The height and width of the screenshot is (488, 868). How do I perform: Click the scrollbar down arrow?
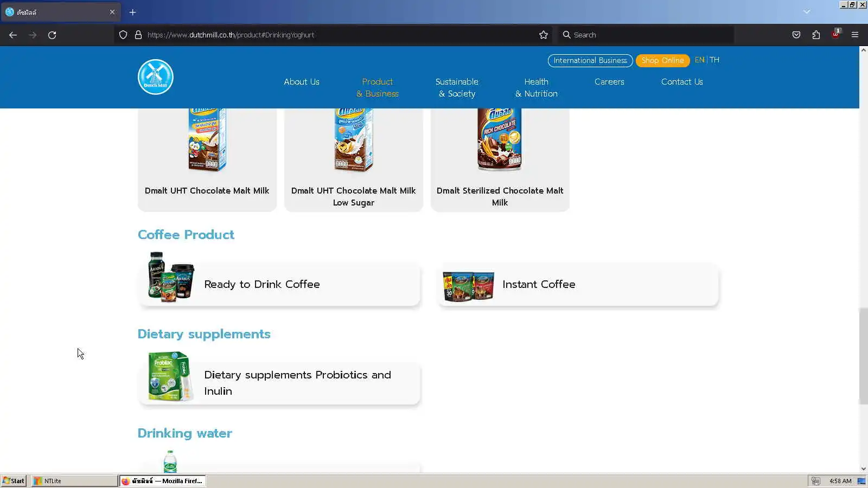pyautogui.click(x=863, y=468)
